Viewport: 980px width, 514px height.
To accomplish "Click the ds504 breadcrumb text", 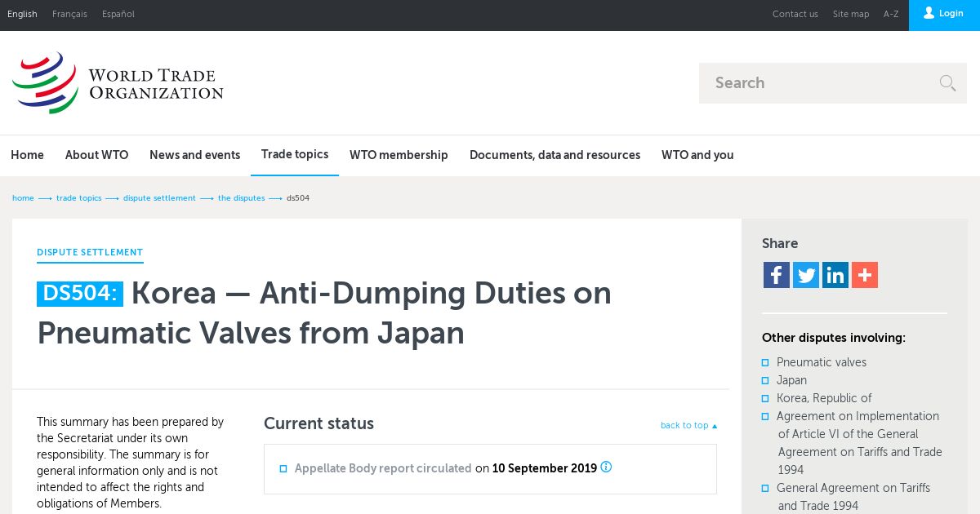I will (x=298, y=198).
